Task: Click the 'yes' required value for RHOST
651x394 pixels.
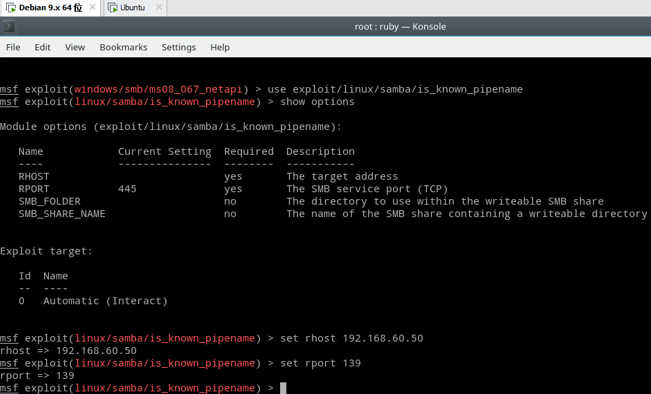Action: click(233, 176)
